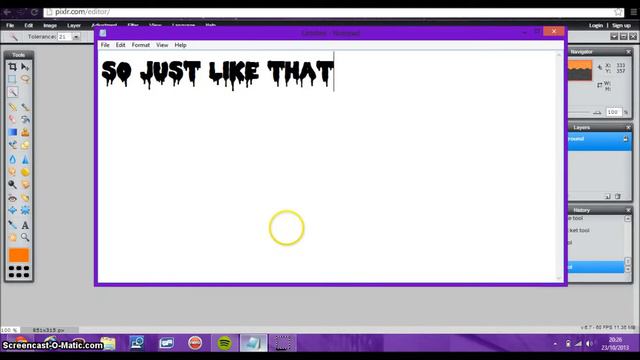This screenshot has width=640, height=360.
Task: Select the Blur drop tool
Action: point(13,159)
